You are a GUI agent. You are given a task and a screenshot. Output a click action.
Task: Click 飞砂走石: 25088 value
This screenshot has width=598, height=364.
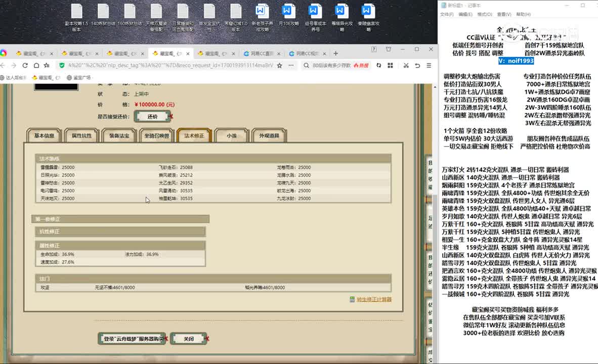[176, 167]
